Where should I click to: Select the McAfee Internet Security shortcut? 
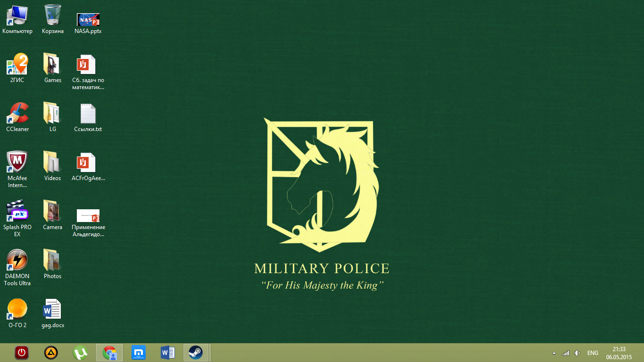pos(17,170)
